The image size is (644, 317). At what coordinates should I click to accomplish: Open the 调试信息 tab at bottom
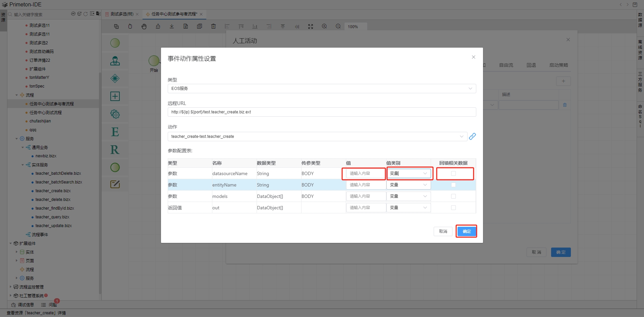(x=23, y=305)
